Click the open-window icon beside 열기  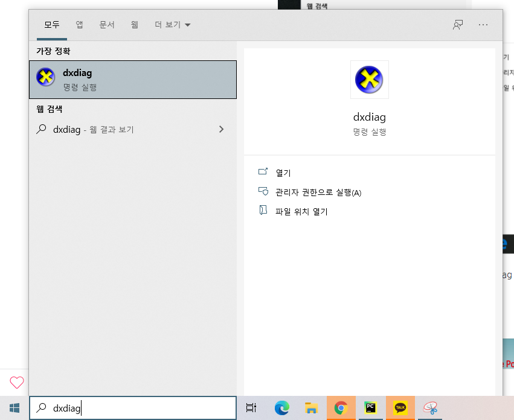[263, 171]
